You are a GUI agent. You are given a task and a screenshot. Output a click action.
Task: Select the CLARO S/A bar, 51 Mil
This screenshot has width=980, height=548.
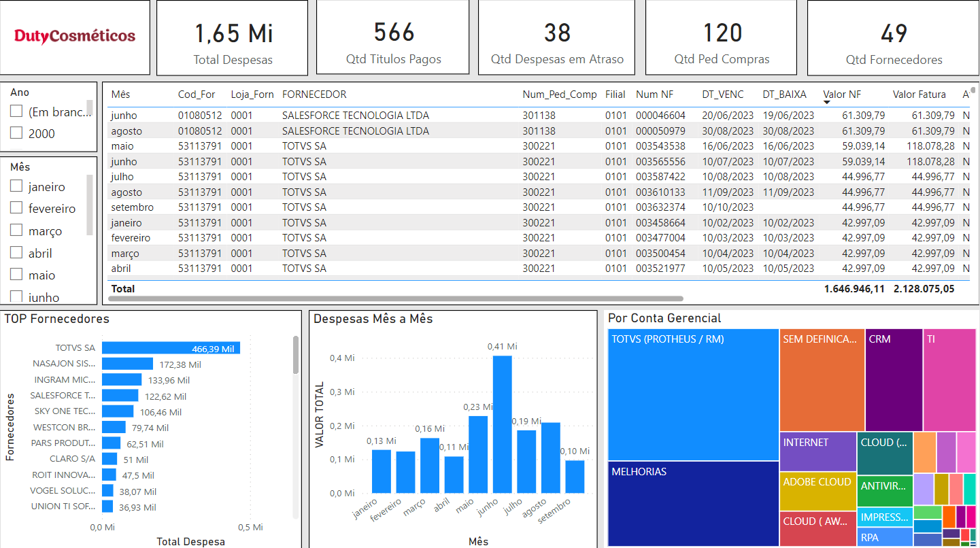[x=109, y=459]
